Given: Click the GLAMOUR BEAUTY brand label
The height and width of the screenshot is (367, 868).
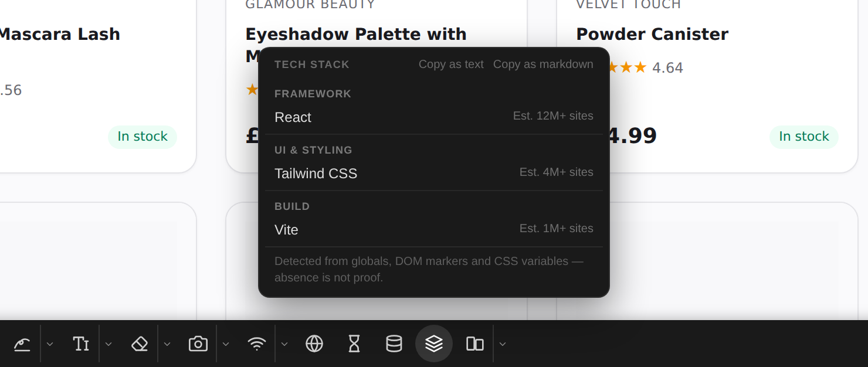Looking at the screenshot, I should tap(310, 5).
